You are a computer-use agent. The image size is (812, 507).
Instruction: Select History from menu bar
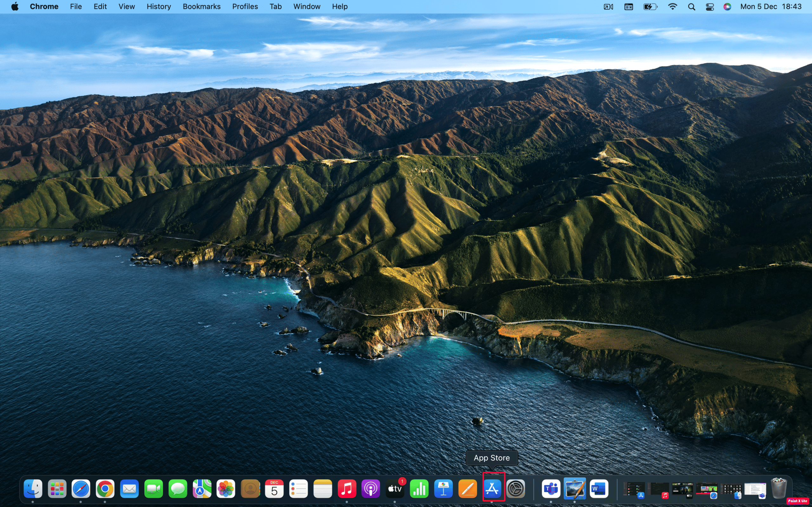pos(158,6)
